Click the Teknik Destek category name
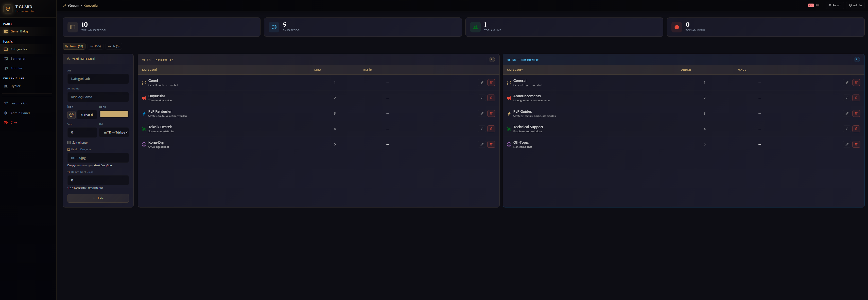The width and height of the screenshot is (868, 300). point(160,127)
